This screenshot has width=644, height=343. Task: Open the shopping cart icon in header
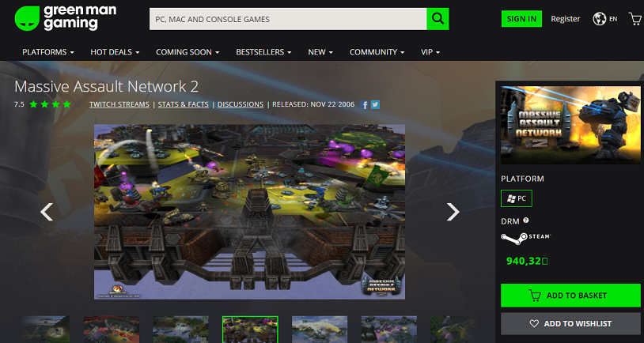click(635, 18)
